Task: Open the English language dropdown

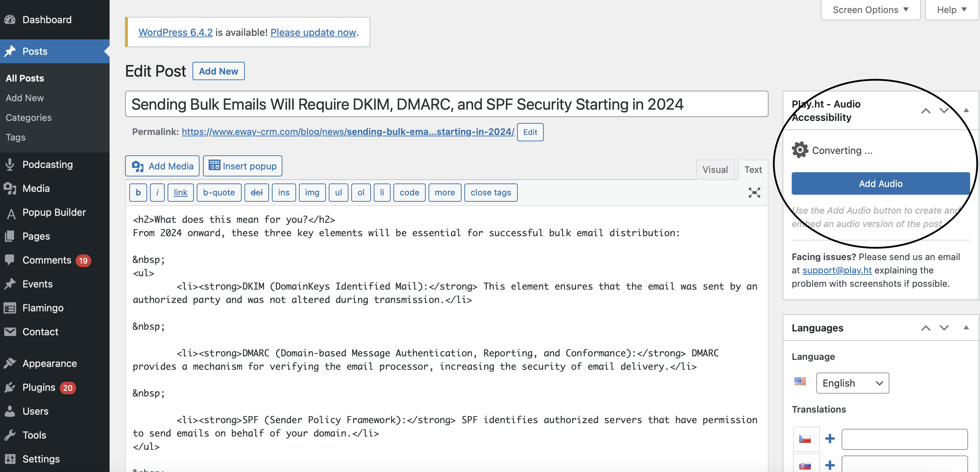Action: click(x=852, y=383)
